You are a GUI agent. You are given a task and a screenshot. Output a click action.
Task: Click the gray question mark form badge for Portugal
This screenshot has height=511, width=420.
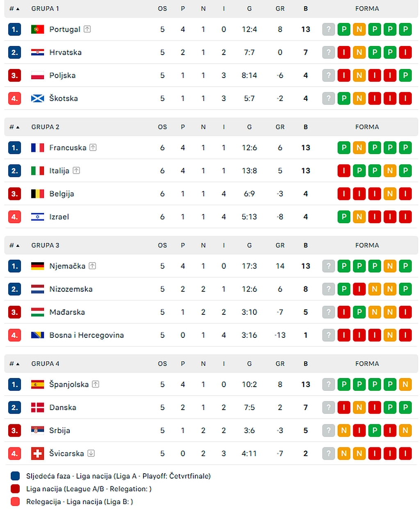pyautogui.click(x=329, y=29)
